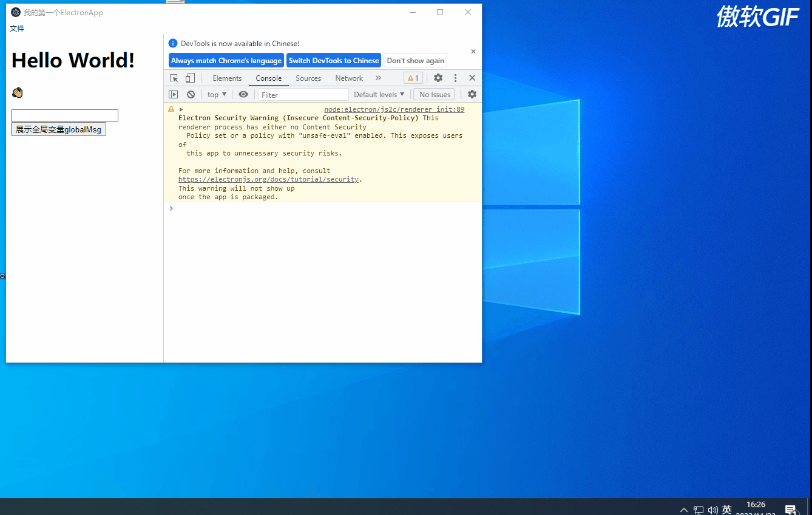The image size is (812, 515).
Task: Open console settings gear
Action: click(472, 95)
